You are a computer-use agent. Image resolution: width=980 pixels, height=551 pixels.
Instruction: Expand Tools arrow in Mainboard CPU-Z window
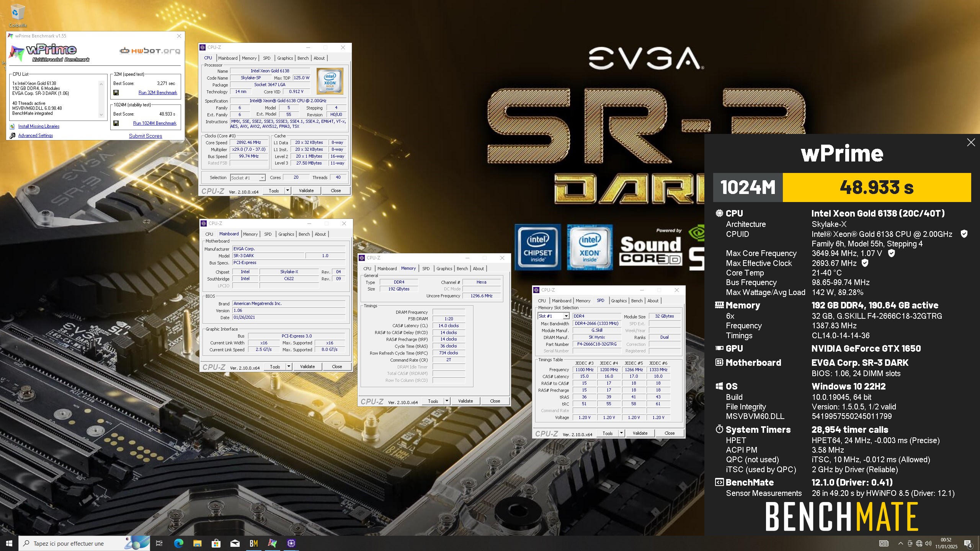coord(289,367)
